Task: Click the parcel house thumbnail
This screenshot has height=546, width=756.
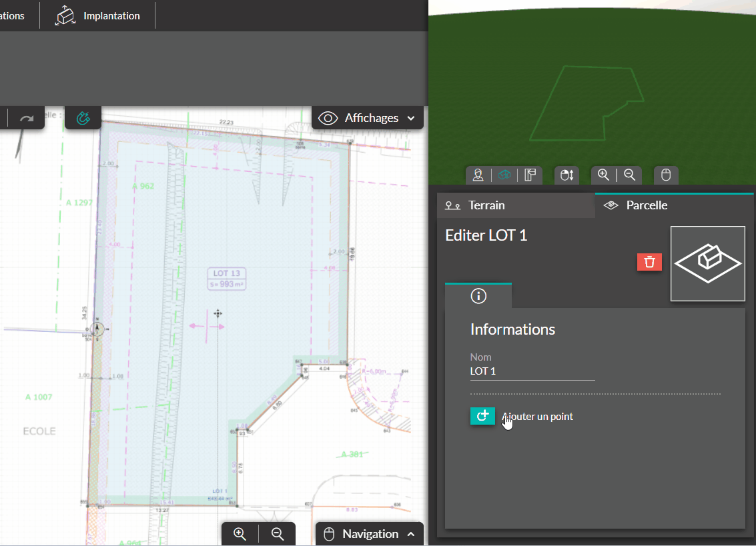Action: coord(707,263)
